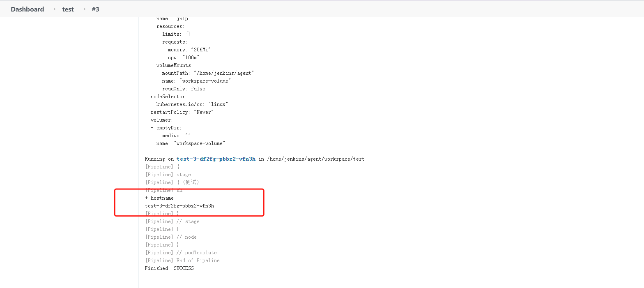Click the '+ hostname' command line
The width and height of the screenshot is (644, 288).
pos(159,198)
